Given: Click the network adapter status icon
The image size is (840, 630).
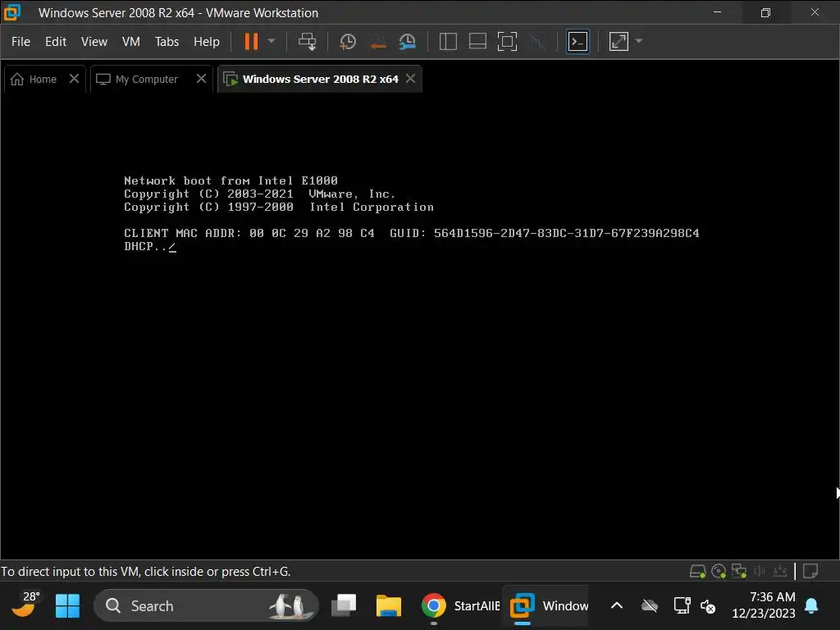Looking at the screenshot, I should tap(739, 572).
